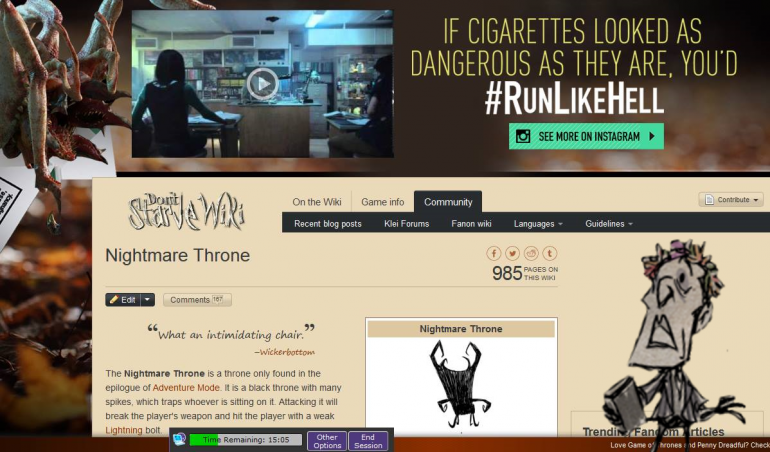Click the 985 pages on this wiki counter
The height and width of the screenshot is (452, 770).
pos(524,273)
